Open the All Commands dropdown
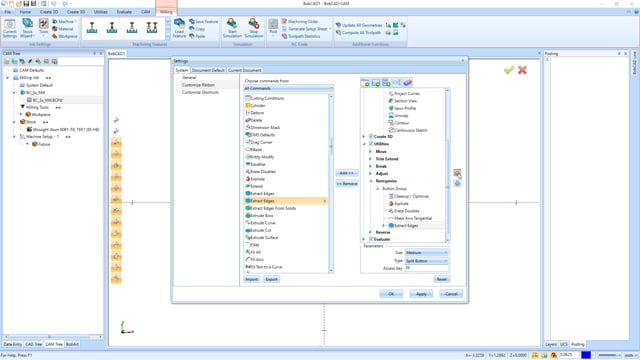The image size is (640, 360). coord(288,88)
